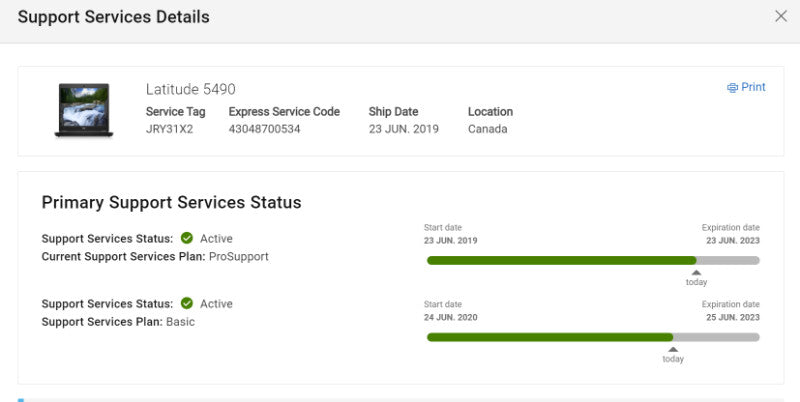Click the Primary Support Services Status heading
800x402 pixels.
click(171, 203)
